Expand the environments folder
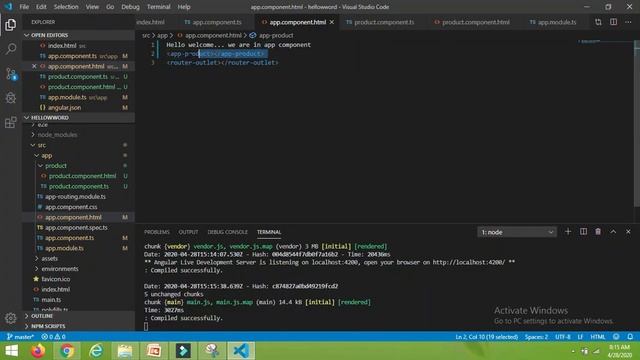This screenshot has height=360, width=640. pyautogui.click(x=37, y=269)
